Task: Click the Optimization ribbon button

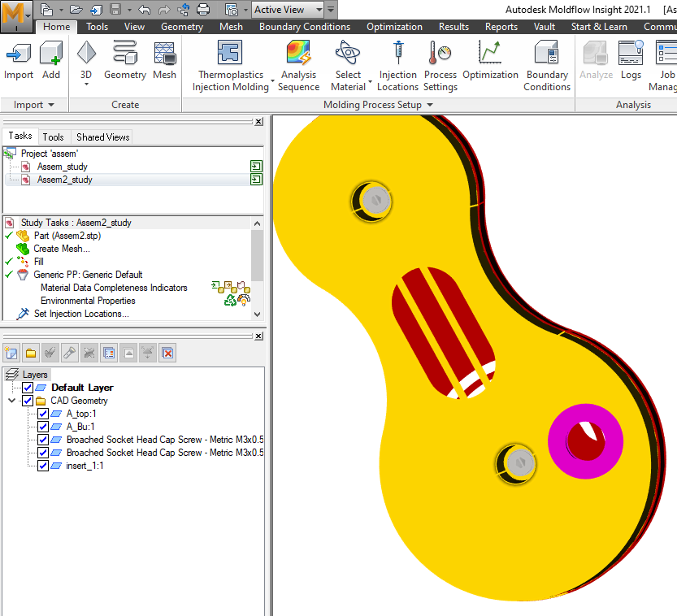Action: coord(490,60)
